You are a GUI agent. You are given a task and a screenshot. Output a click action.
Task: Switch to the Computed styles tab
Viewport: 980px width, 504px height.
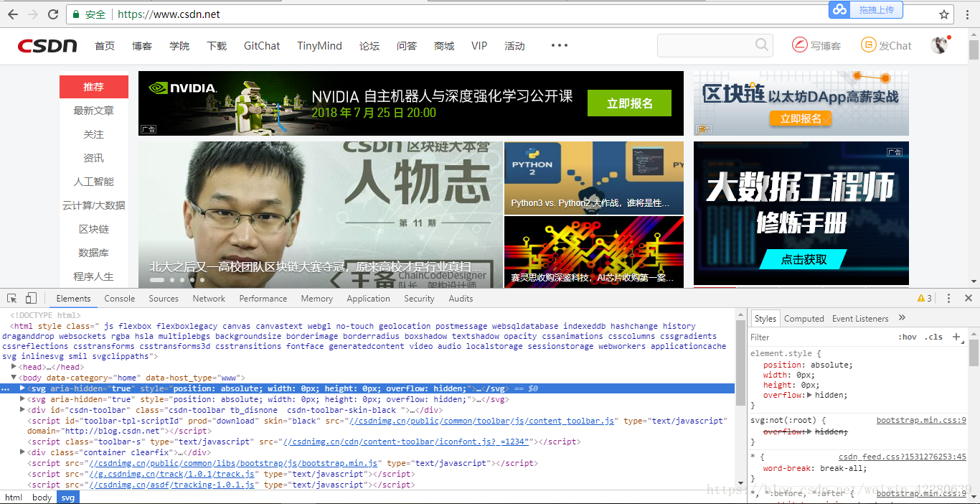(804, 319)
